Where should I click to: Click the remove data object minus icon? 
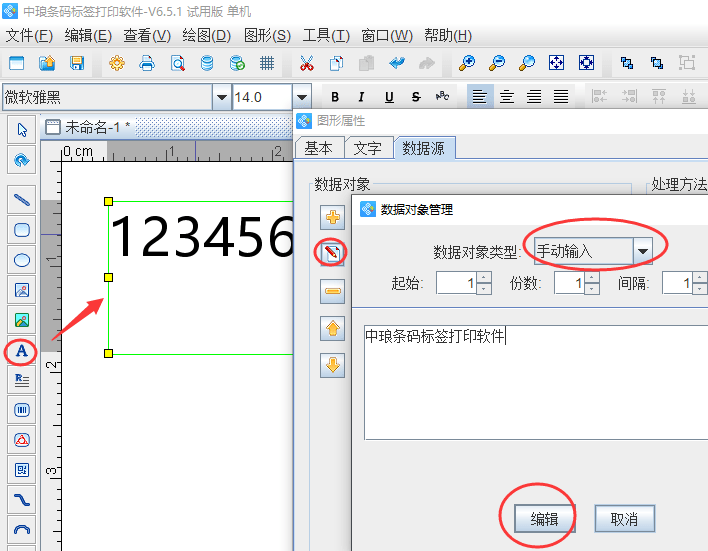(x=333, y=291)
